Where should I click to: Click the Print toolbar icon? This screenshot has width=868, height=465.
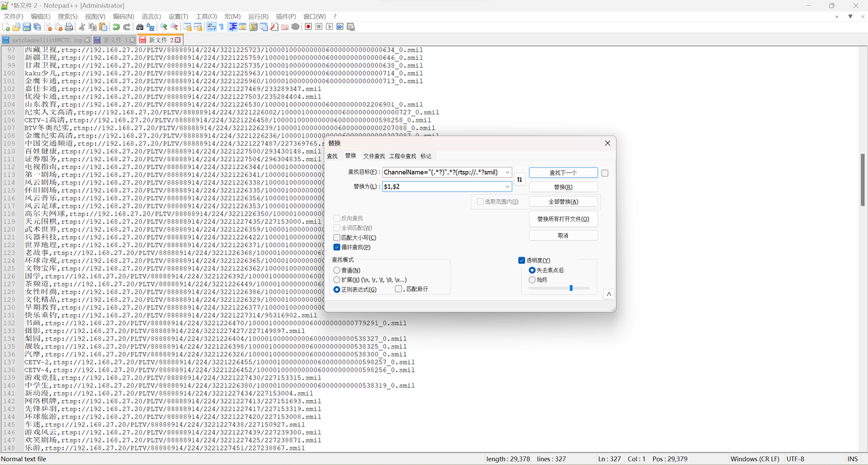[68, 27]
